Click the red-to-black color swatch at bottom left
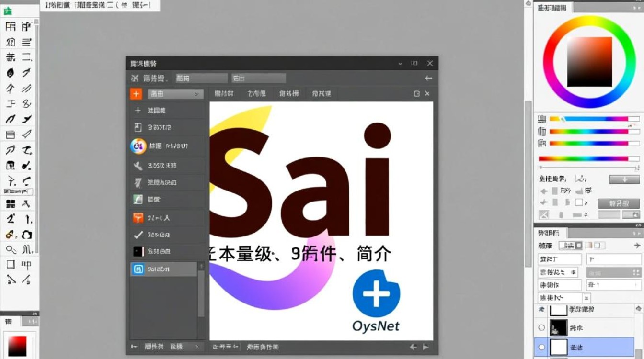 [x=17, y=346]
